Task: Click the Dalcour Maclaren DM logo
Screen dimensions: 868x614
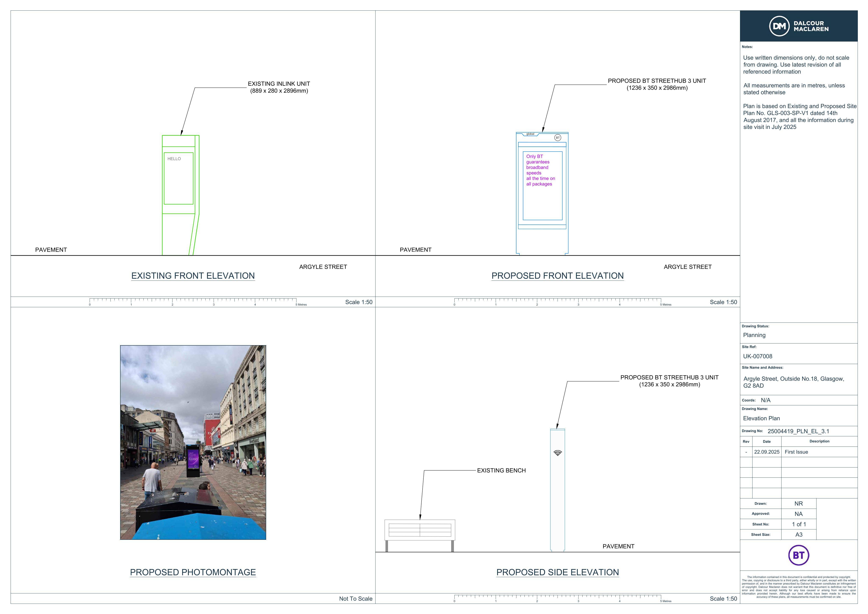Action: (798, 26)
